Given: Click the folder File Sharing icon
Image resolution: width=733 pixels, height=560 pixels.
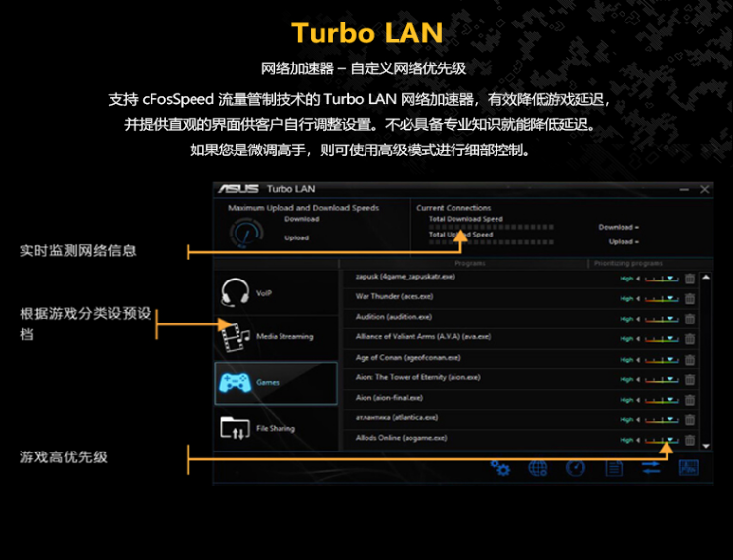Looking at the screenshot, I should (x=235, y=428).
